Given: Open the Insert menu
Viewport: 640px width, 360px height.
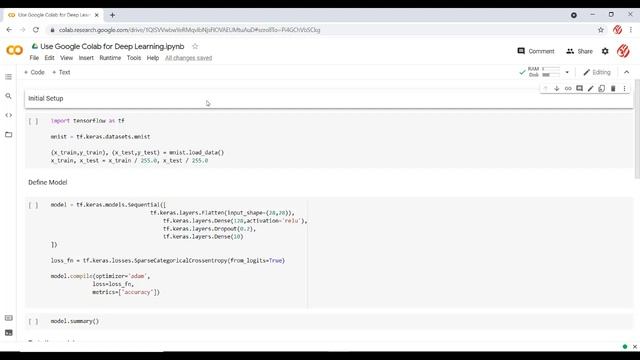Looking at the screenshot, I should [86, 58].
